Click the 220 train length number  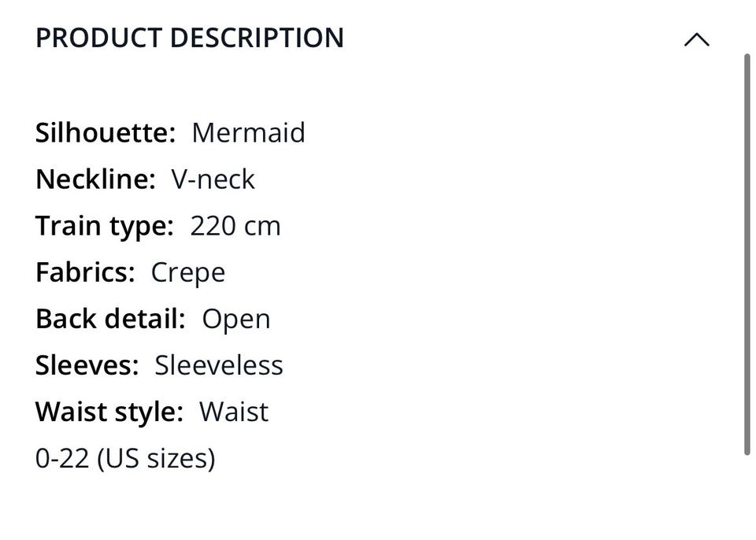point(213,226)
